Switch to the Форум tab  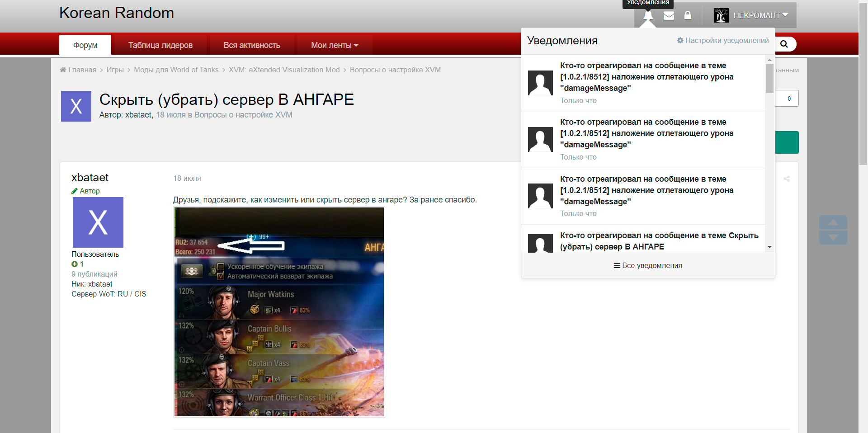tap(85, 45)
